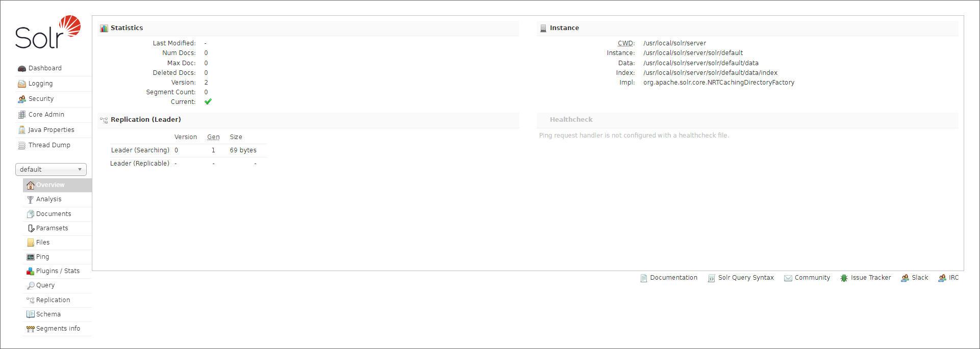Click the Overview house icon
Screen dimensions: 980x349
(31, 185)
